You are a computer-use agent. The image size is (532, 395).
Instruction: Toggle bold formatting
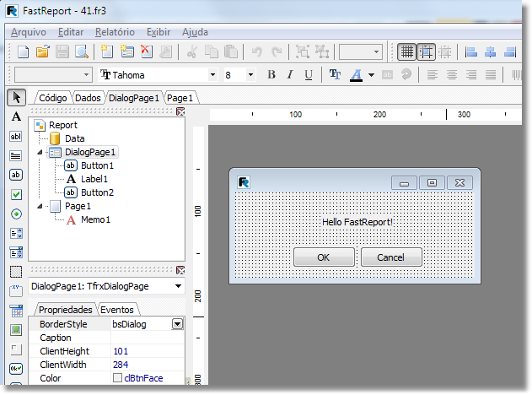(x=271, y=75)
